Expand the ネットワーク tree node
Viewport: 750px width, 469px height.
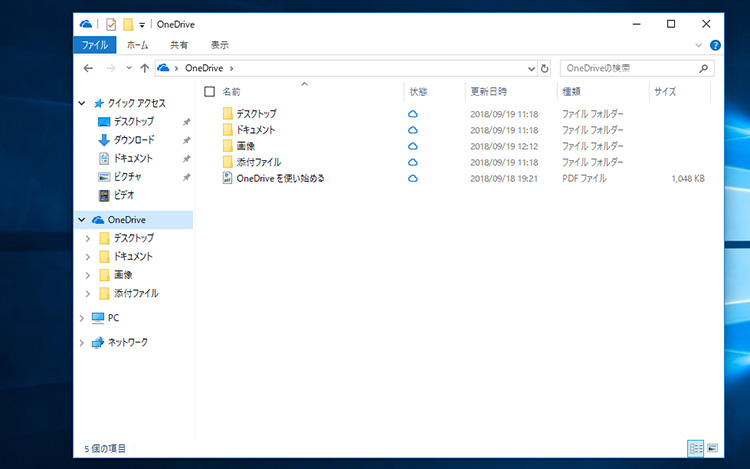click(82, 342)
